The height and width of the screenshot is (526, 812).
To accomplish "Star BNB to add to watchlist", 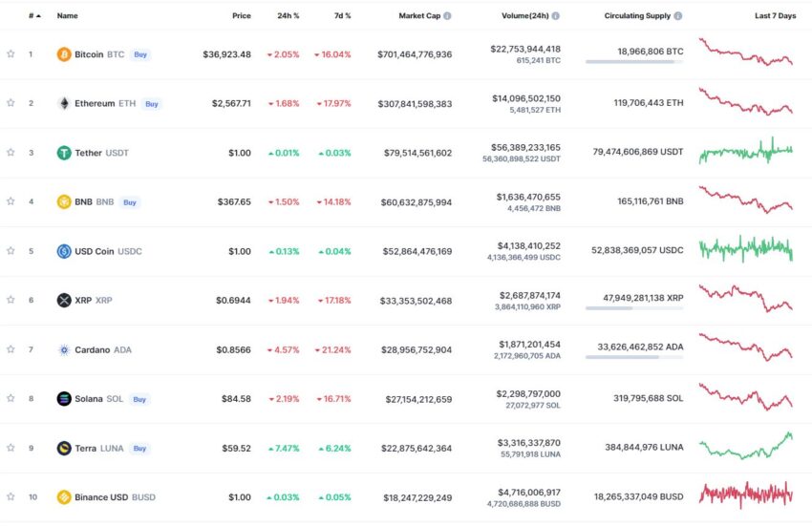I will click(11, 201).
